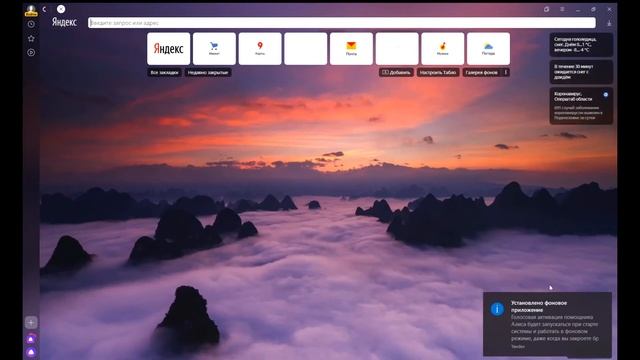Click the Яндекс logo beside the address bar
This screenshot has height=360, width=640.
(64, 22)
